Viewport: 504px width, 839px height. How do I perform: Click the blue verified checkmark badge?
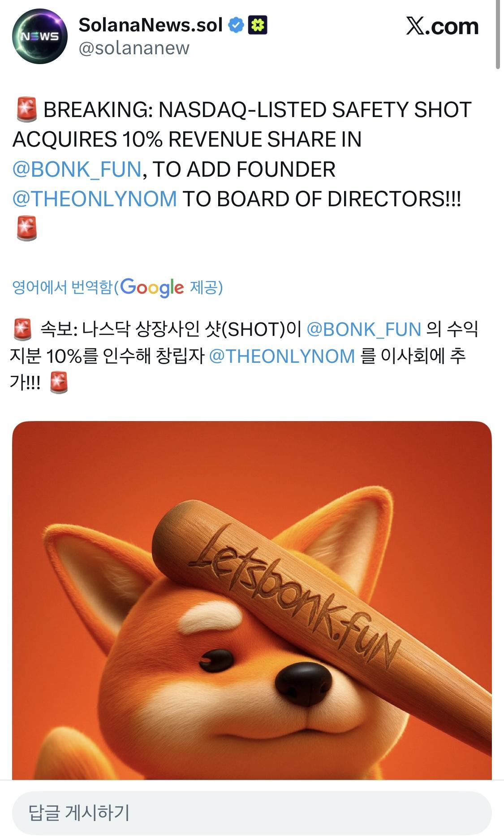(x=236, y=26)
